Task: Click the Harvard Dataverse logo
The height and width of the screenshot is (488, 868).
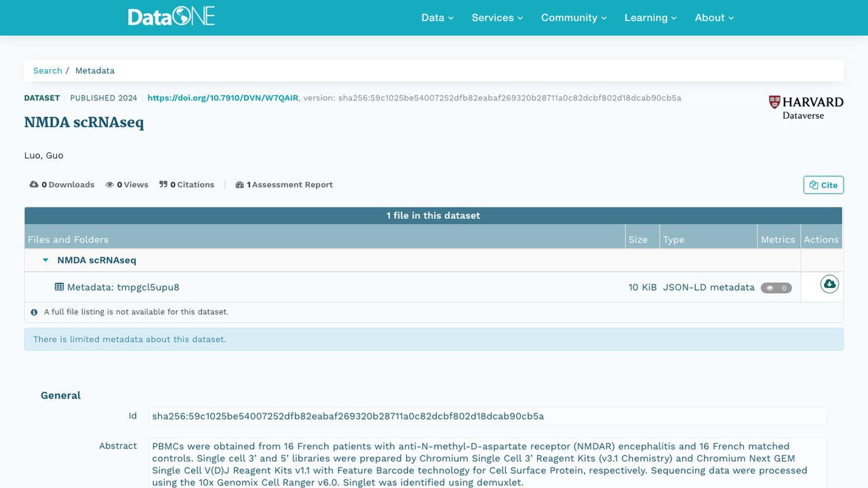Action: point(806,107)
